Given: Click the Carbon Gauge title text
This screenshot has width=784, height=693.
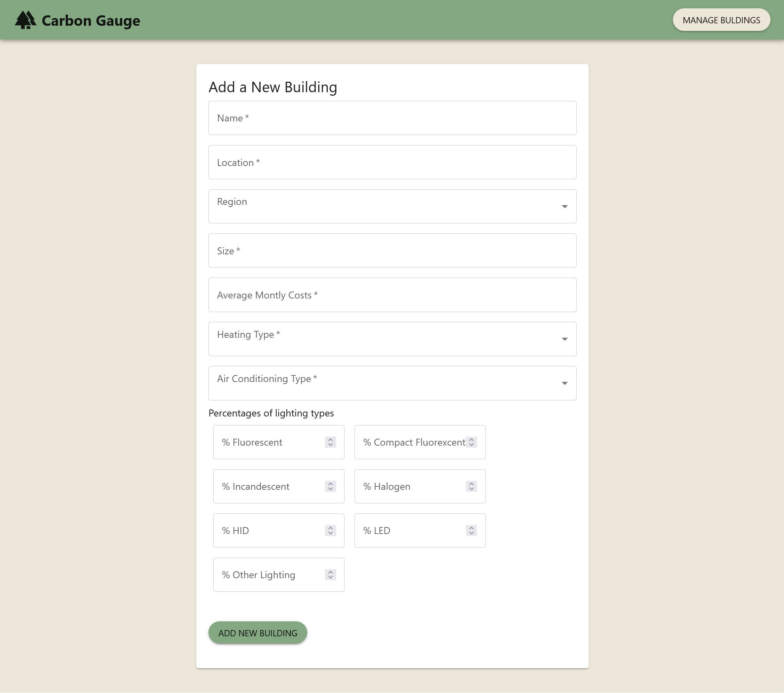Looking at the screenshot, I should pos(90,21).
